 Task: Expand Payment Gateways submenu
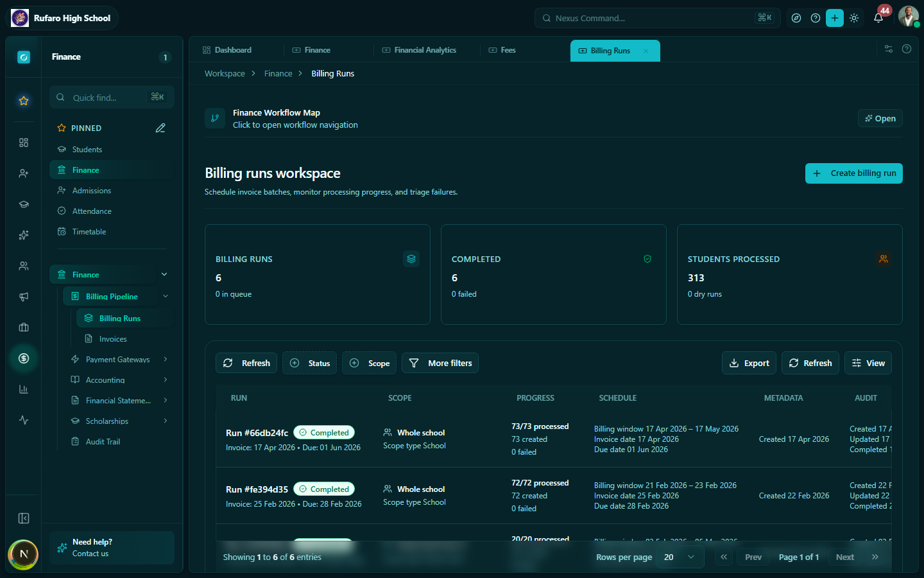point(166,359)
